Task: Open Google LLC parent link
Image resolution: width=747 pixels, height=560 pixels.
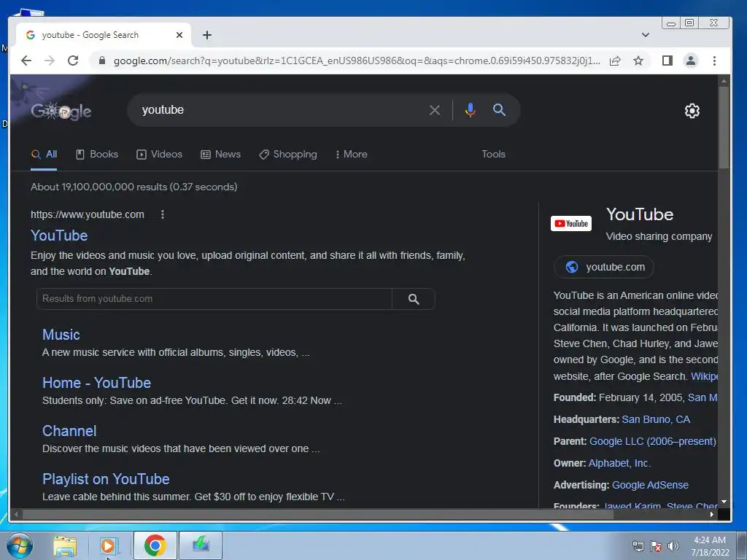Action: (x=653, y=441)
